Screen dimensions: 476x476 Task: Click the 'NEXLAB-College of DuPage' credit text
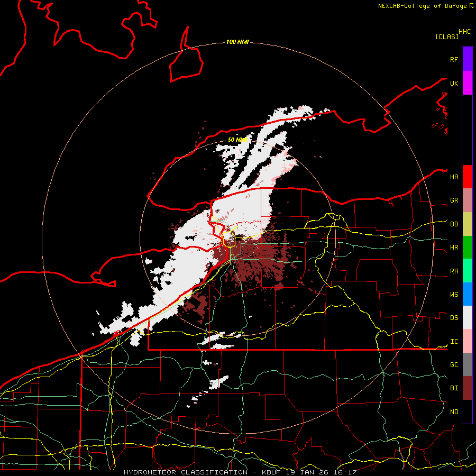click(x=422, y=6)
